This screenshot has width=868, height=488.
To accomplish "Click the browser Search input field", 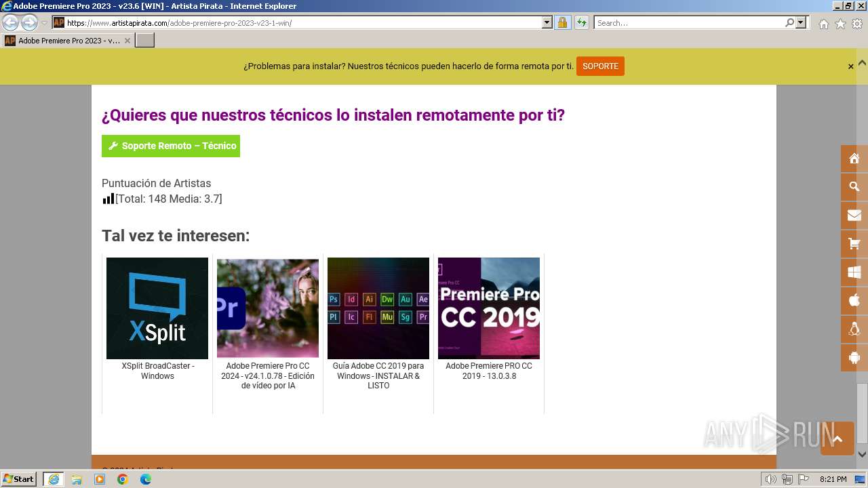I will (689, 23).
